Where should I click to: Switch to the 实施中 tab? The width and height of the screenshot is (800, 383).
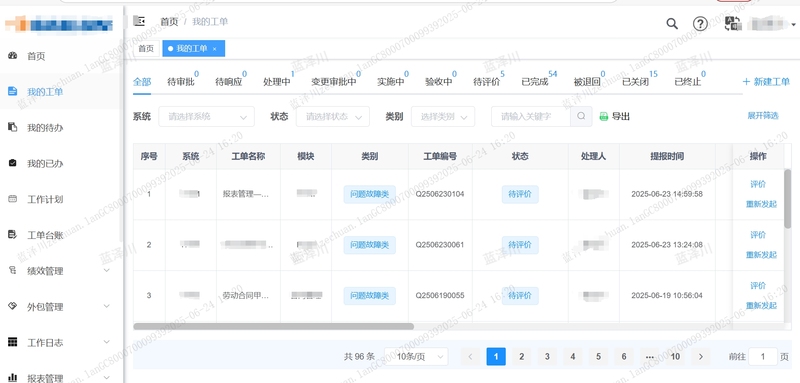(x=391, y=82)
